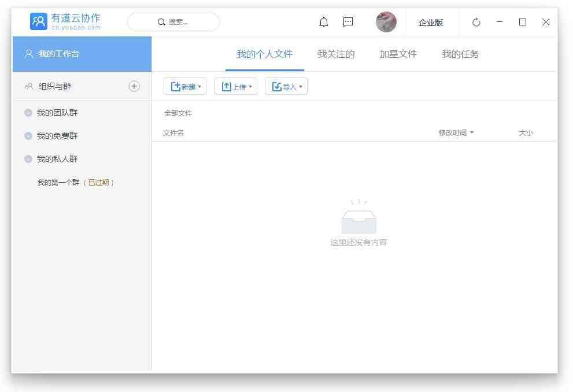Open the messages icon next to the bell
This screenshot has height=392, width=573.
click(348, 22)
